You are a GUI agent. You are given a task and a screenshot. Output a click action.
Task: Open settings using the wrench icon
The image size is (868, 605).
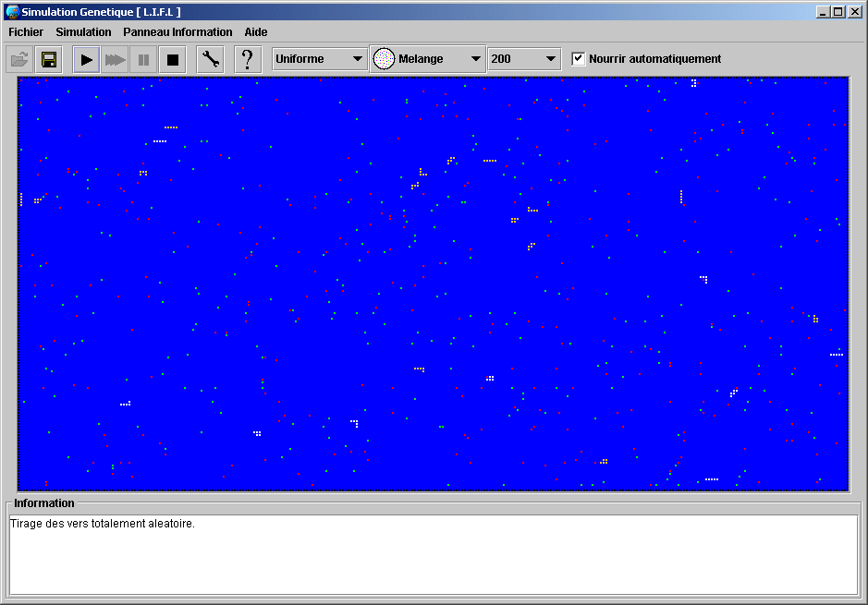[211, 60]
